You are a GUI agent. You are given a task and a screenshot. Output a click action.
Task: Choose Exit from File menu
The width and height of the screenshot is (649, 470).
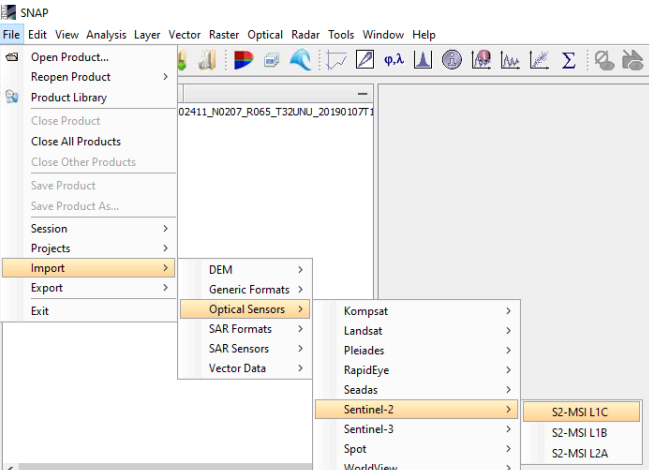(x=89, y=311)
